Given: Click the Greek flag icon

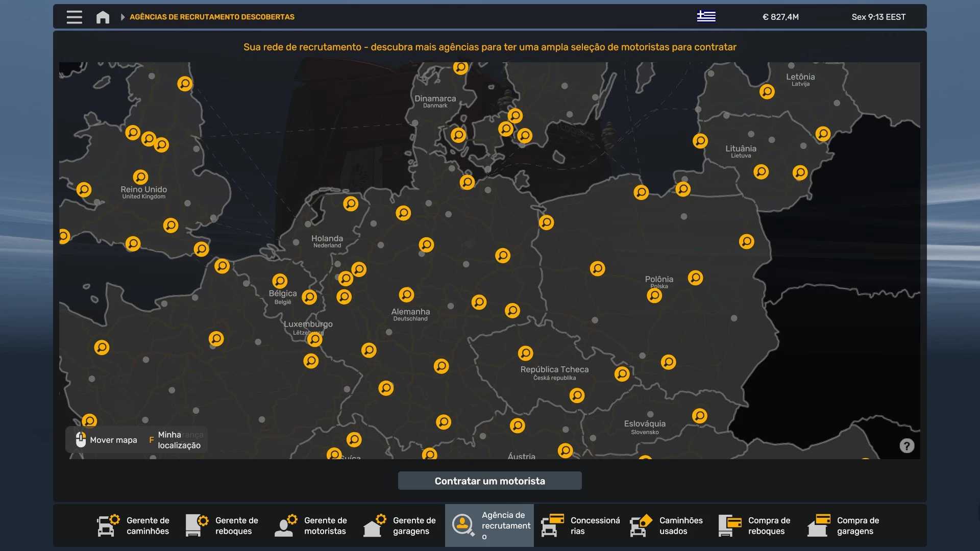Looking at the screenshot, I should tap(706, 16).
